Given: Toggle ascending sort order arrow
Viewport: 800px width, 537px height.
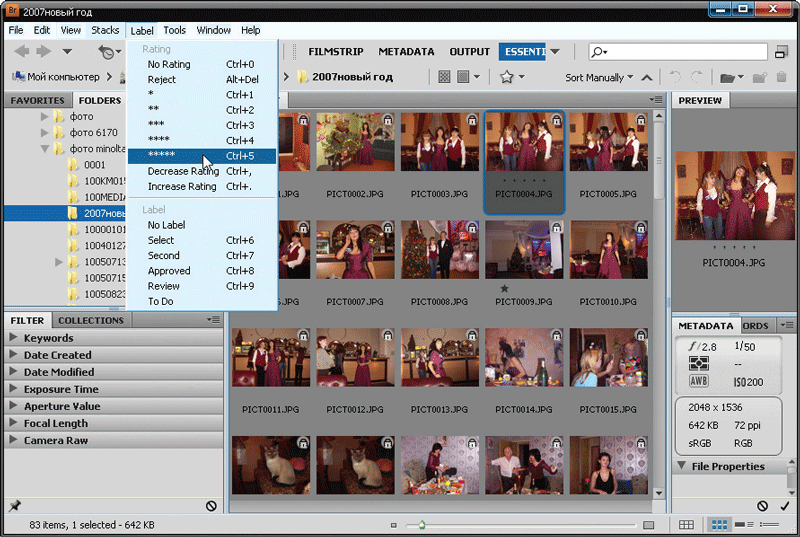Looking at the screenshot, I should [x=647, y=78].
